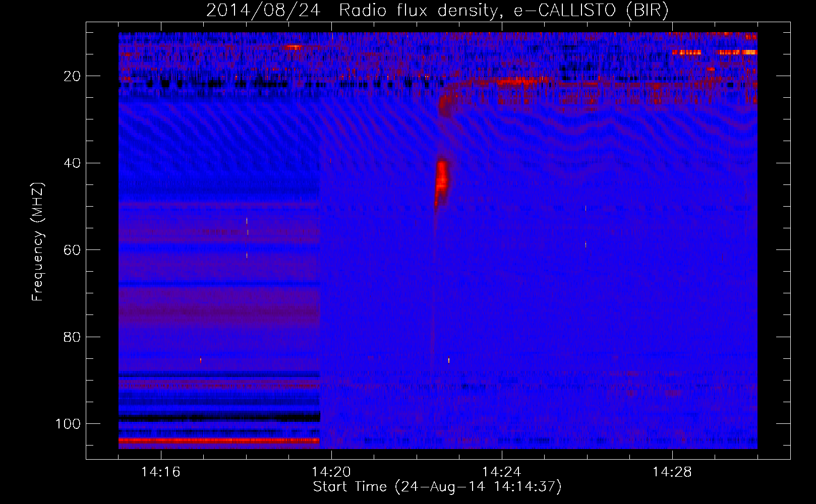Click the '14:20' time tick label
This screenshot has height=504, width=816.
pyautogui.click(x=331, y=472)
